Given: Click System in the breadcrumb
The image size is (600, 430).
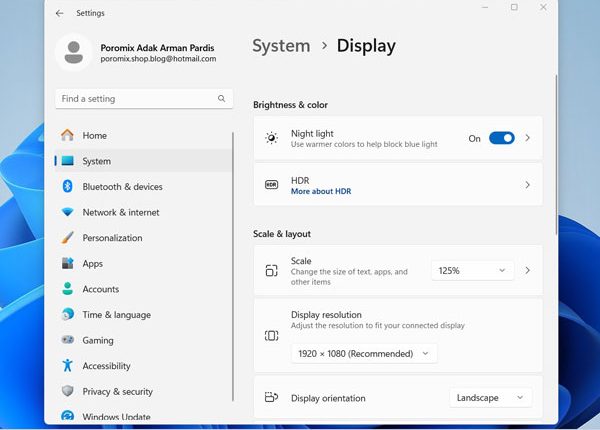Looking at the screenshot, I should pos(281,46).
